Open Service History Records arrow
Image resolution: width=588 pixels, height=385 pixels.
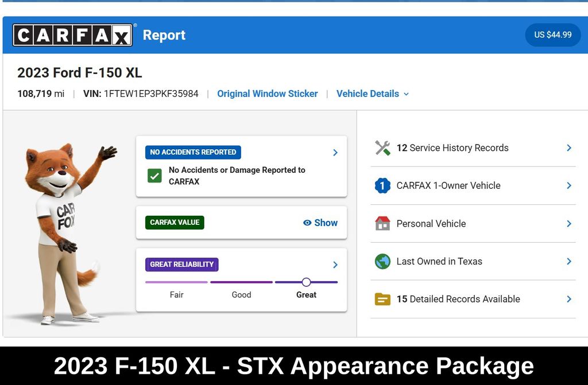[x=569, y=147]
